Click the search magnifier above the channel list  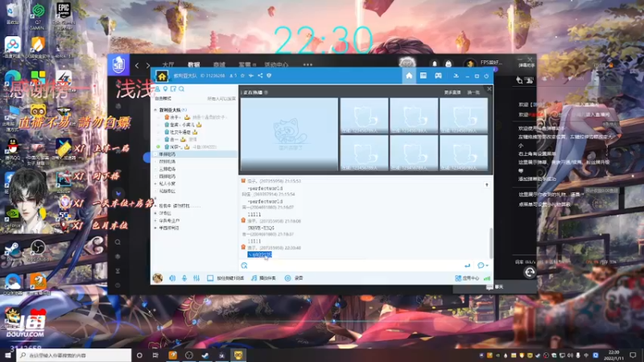[x=182, y=89]
